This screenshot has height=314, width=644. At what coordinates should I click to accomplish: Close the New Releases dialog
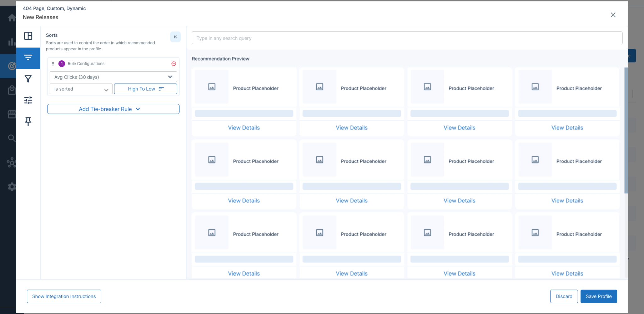[613, 15]
